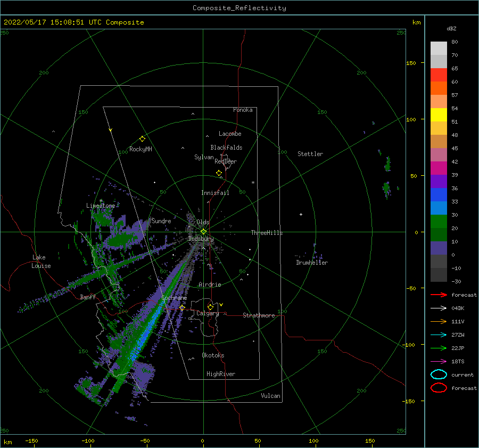Click the ThreeHills label
This screenshot has height=448, width=479.
tap(267, 233)
